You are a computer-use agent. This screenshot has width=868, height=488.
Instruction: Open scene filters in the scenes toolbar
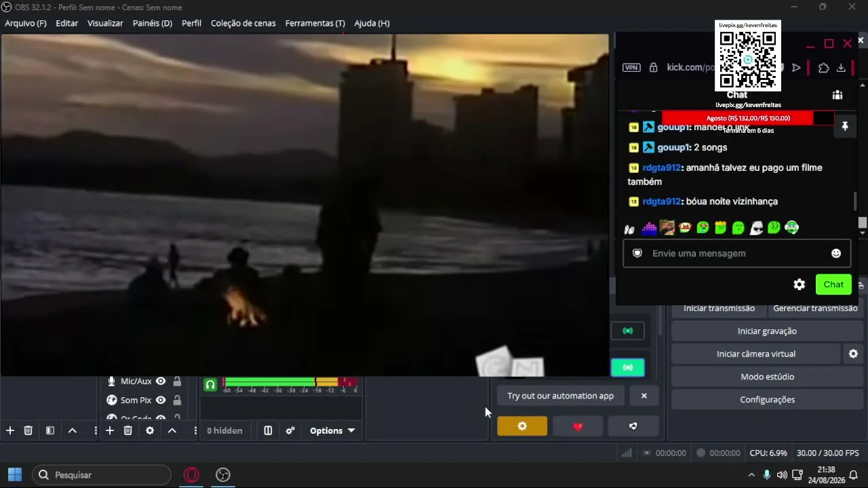click(x=50, y=430)
